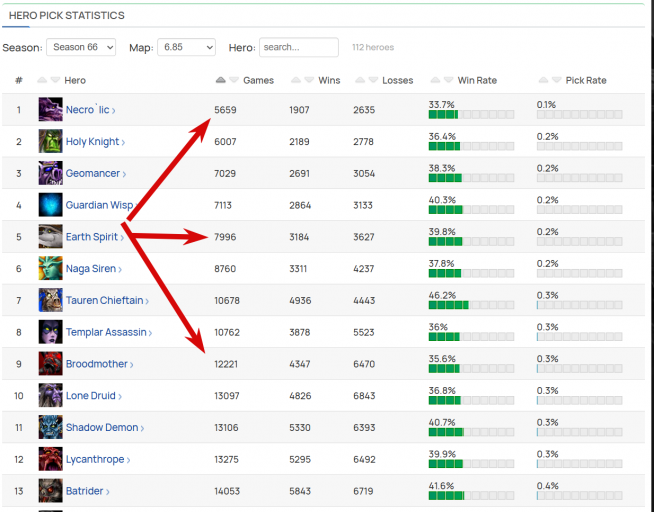Click the Earth Spirit hero portrait
The height and width of the screenshot is (512, 654).
click(50, 236)
